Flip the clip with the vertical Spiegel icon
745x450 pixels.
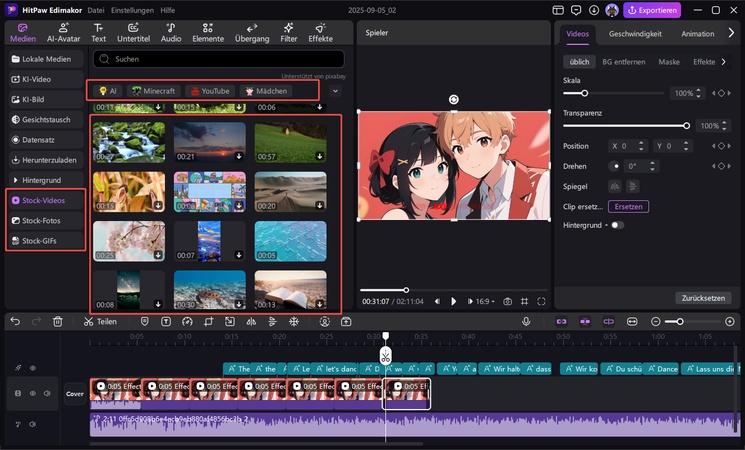632,186
